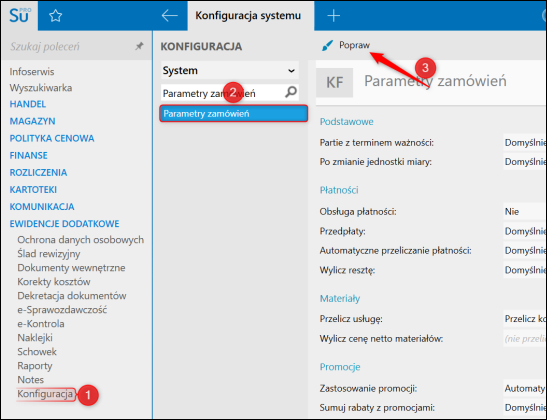Click the magnifier icon in configuration search
This screenshot has height=420, width=547.
[291, 92]
